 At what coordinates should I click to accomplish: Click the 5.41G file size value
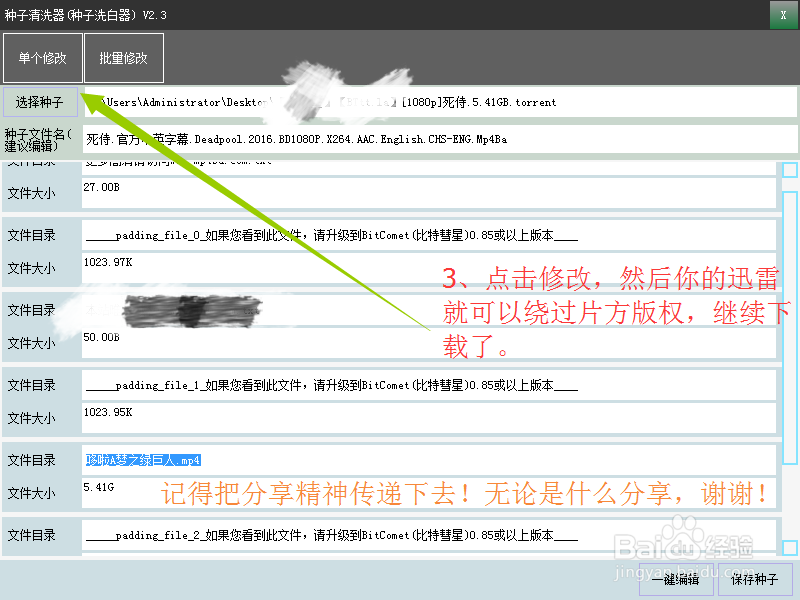click(99, 487)
